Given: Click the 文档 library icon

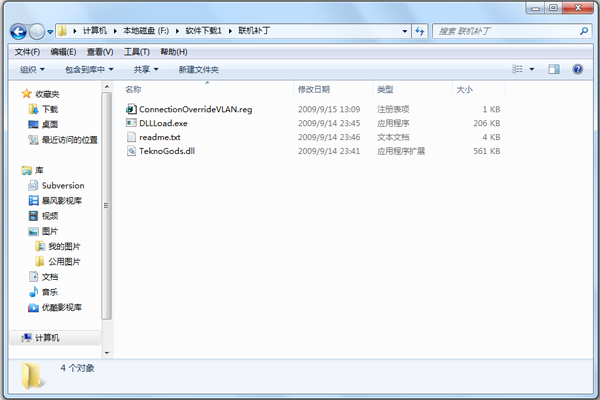Looking at the screenshot, I should point(33,277).
